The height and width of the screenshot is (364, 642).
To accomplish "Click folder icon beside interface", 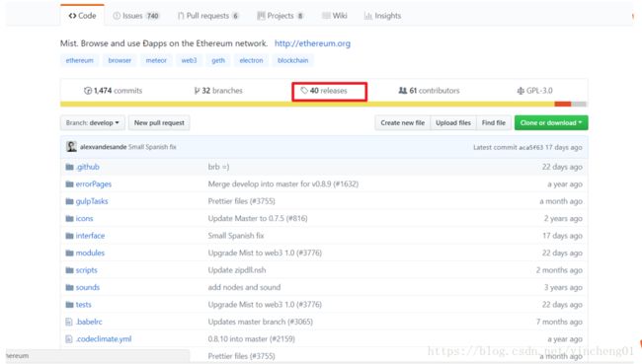I will pos(69,236).
